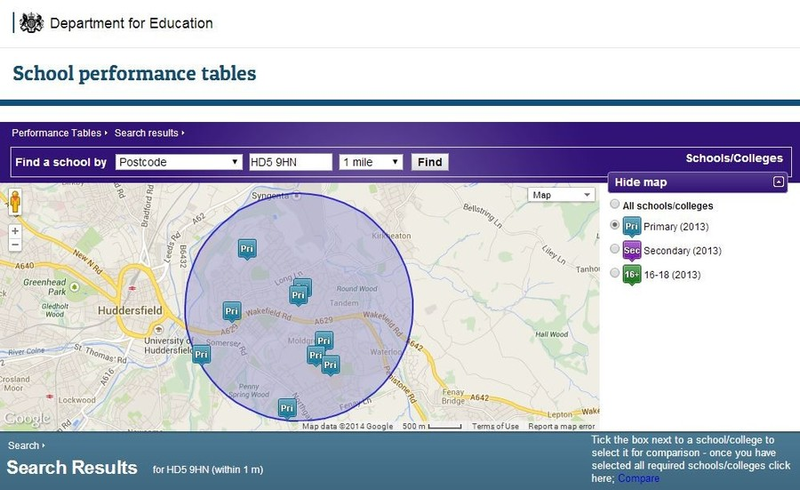Open the 1 mile radius dropdown
This screenshot has height=490, width=800.
(x=371, y=162)
